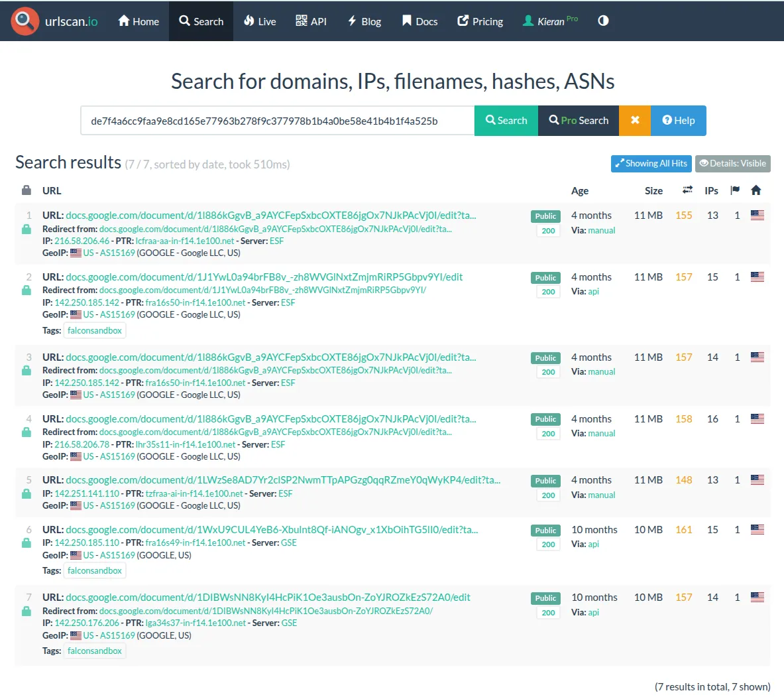Image resolution: width=784 pixels, height=697 pixels.
Task: Click PTR lga34s37-in-f14.1e100.net link
Action: (x=196, y=623)
